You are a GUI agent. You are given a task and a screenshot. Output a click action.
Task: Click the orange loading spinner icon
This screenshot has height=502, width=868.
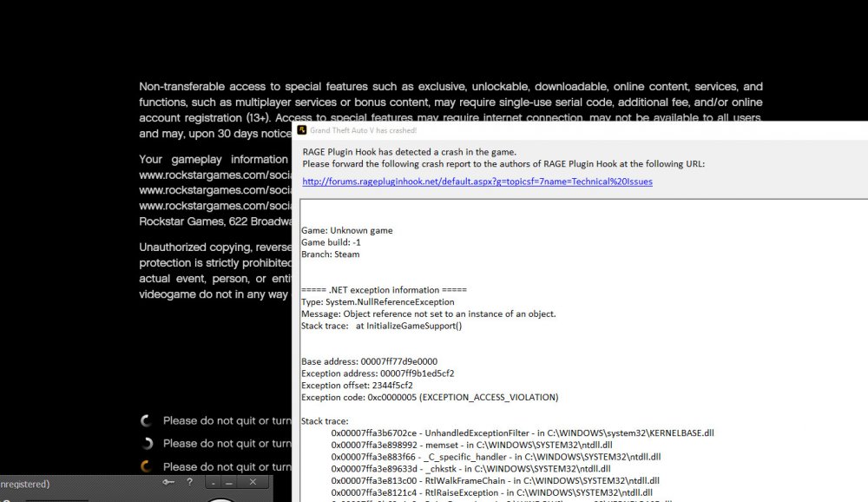(146, 466)
